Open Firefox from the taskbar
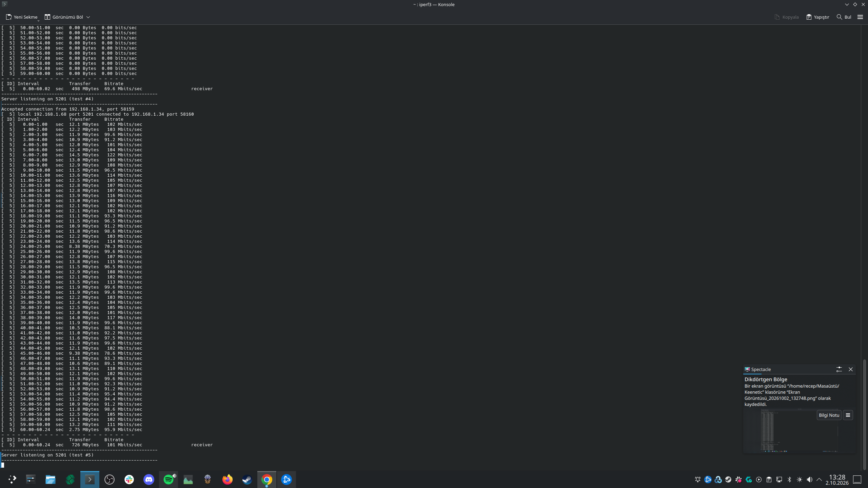The width and height of the screenshot is (868, 488). coord(228,479)
